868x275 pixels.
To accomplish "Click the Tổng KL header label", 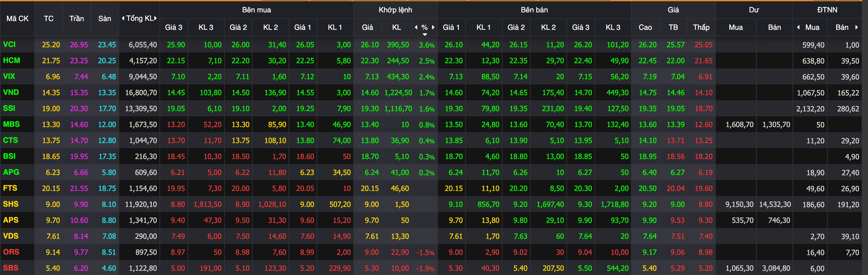I will (x=139, y=18).
